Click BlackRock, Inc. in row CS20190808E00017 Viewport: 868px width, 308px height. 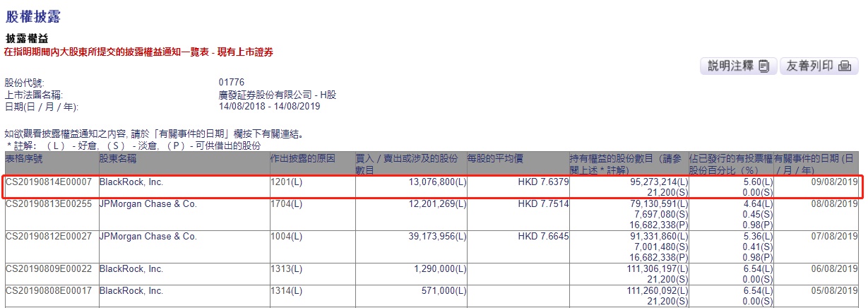pos(131,291)
